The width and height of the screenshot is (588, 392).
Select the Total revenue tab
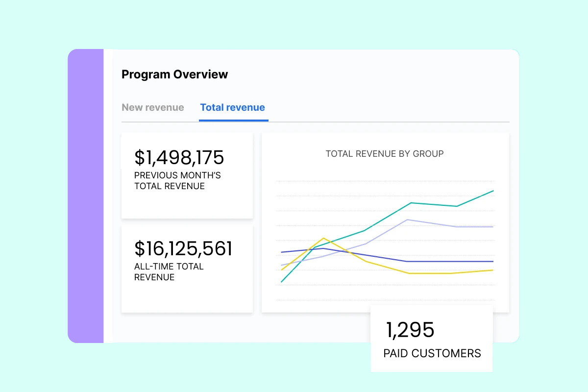(232, 107)
